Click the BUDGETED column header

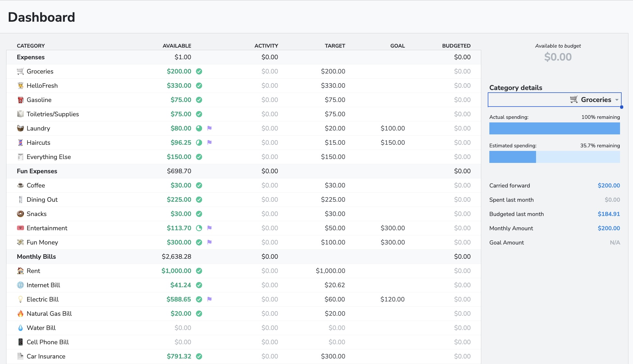[x=456, y=46]
